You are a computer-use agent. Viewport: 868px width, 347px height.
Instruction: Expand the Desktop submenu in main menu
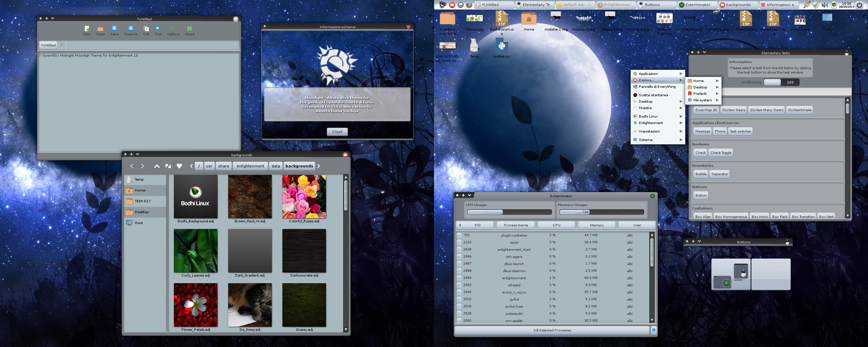(x=657, y=101)
